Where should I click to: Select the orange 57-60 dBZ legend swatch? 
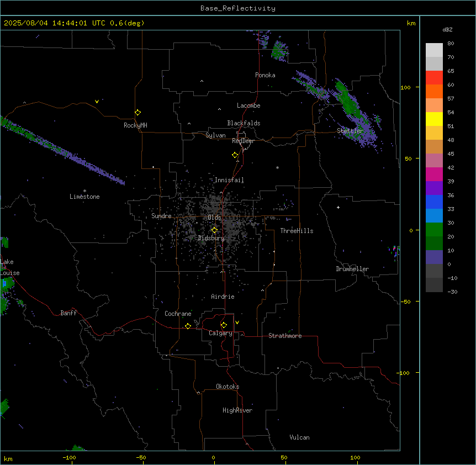pos(434,91)
